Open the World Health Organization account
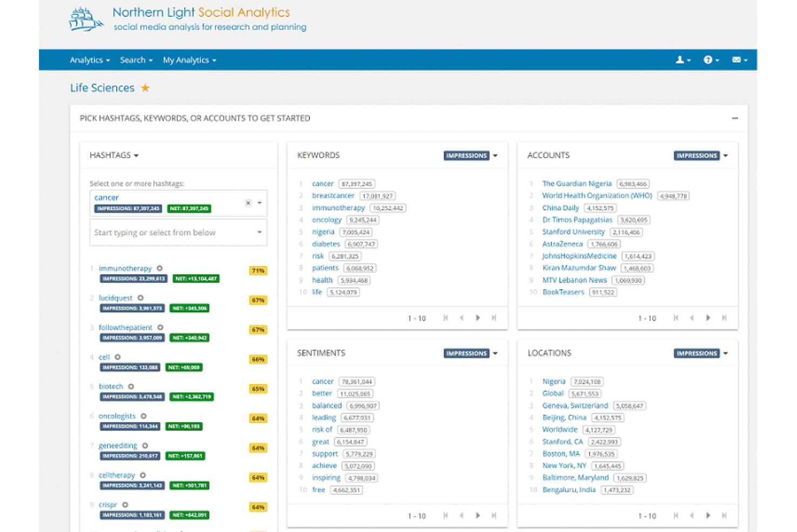The width and height of the screenshot is (797, 532). (x=597, y=196)
